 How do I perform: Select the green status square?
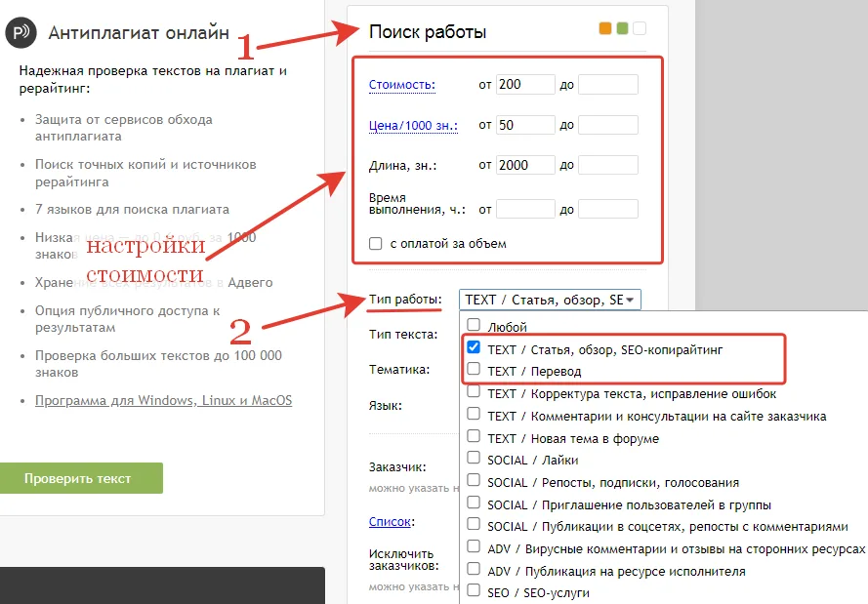tap(622, 30)
